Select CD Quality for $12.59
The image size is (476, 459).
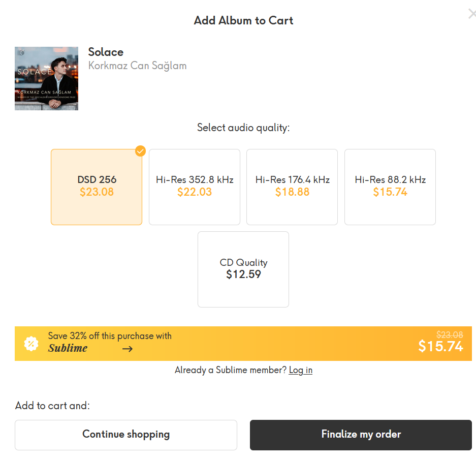click(x=243, y=269)
